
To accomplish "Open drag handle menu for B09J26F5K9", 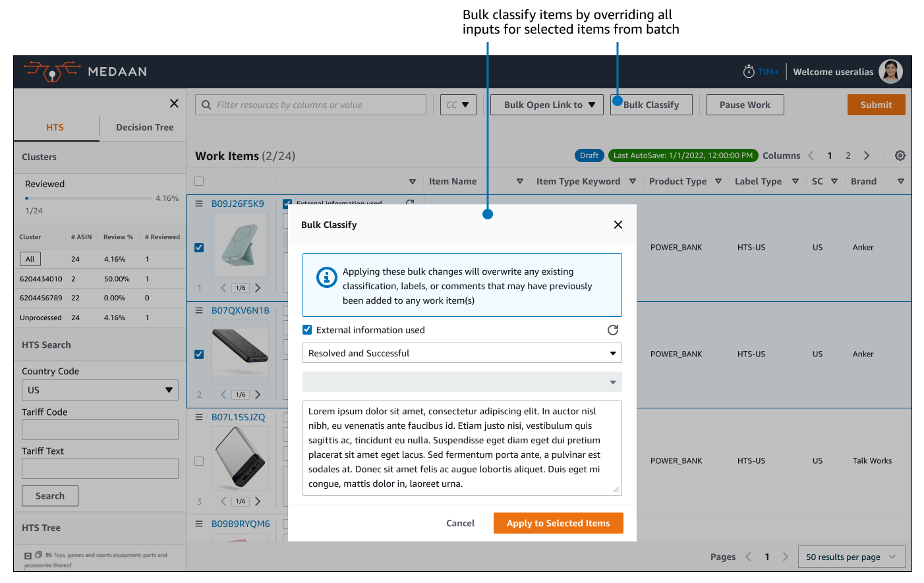I will [199, 204].
